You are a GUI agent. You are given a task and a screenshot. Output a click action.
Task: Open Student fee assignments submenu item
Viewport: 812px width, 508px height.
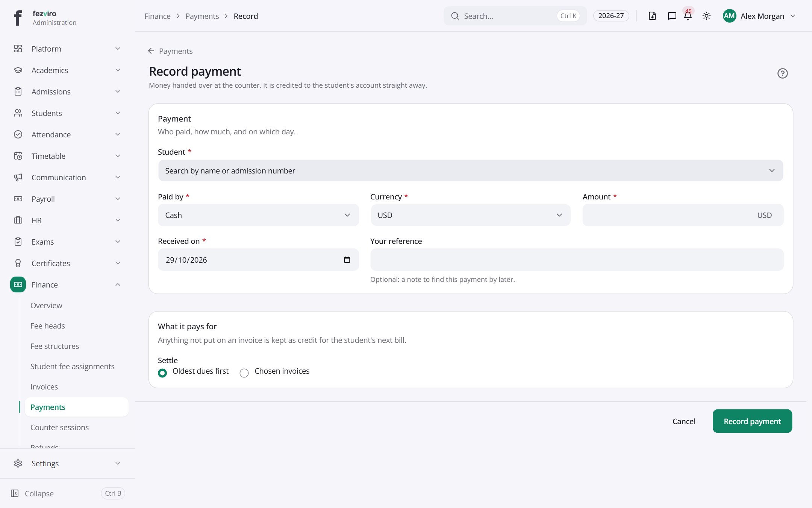[73, 367]
